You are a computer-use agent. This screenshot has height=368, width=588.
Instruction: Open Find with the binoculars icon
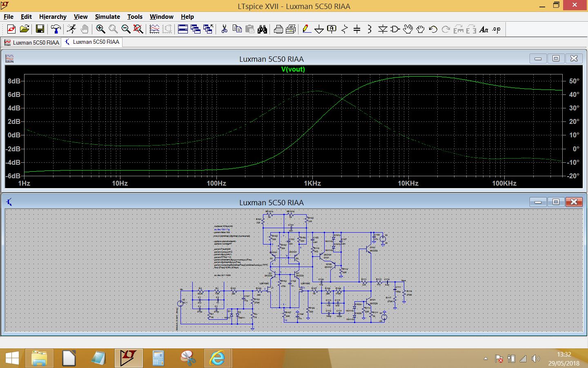click(x=262, y=29)
